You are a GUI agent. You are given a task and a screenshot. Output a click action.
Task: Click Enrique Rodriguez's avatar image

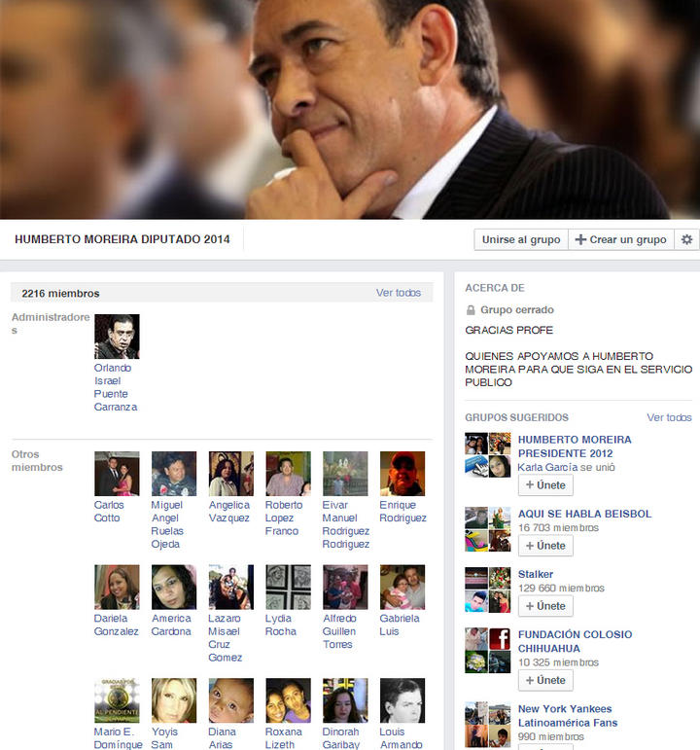(402, 474)
